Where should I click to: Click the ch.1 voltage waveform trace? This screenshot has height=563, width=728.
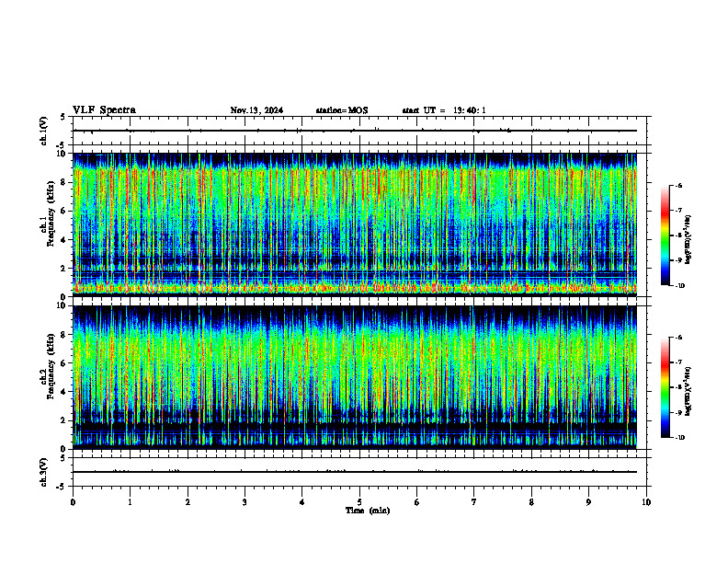pyautogui.click(x=355, y=131)
